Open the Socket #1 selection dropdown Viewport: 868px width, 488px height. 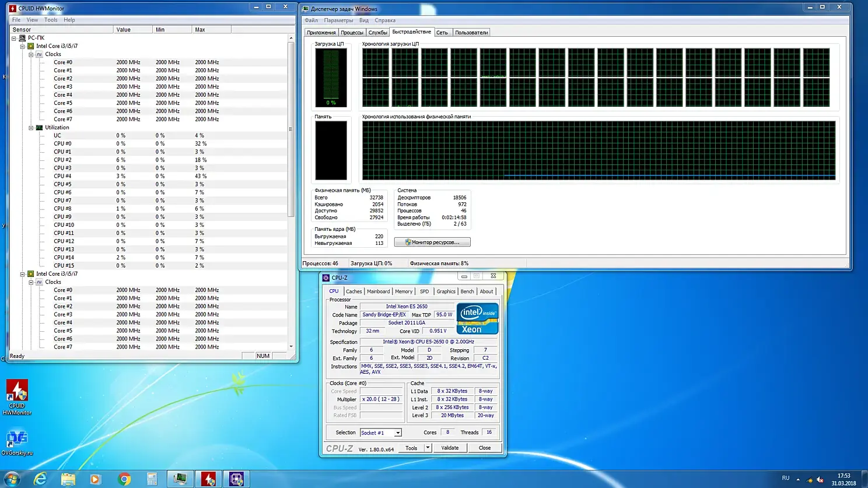click(x=398, y=433)
